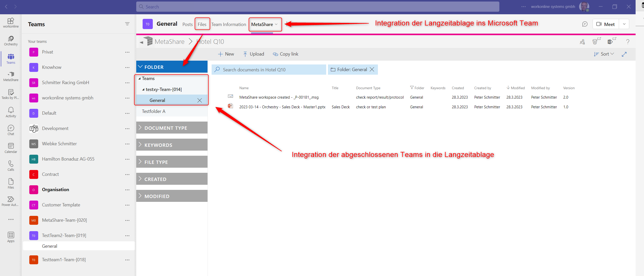Click the Copy link button
Image resolution: width=644 pixels, height=276 pixels.
[285, 54]
